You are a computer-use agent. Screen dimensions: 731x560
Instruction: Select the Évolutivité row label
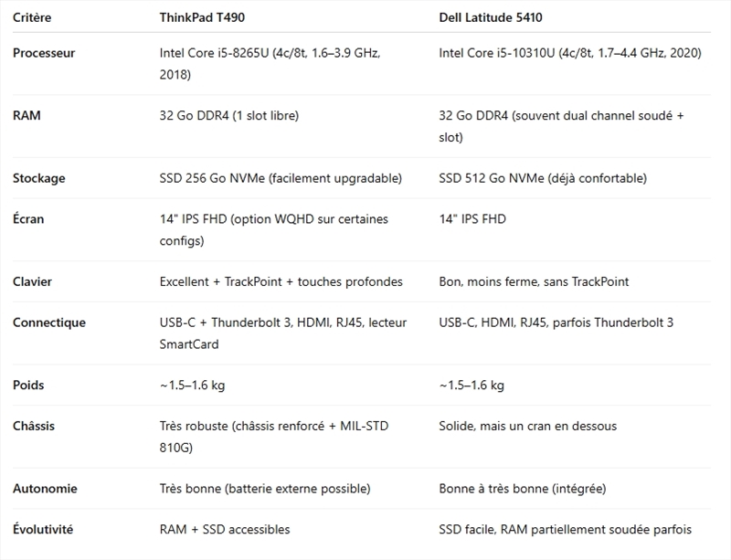tap(43, 529)
